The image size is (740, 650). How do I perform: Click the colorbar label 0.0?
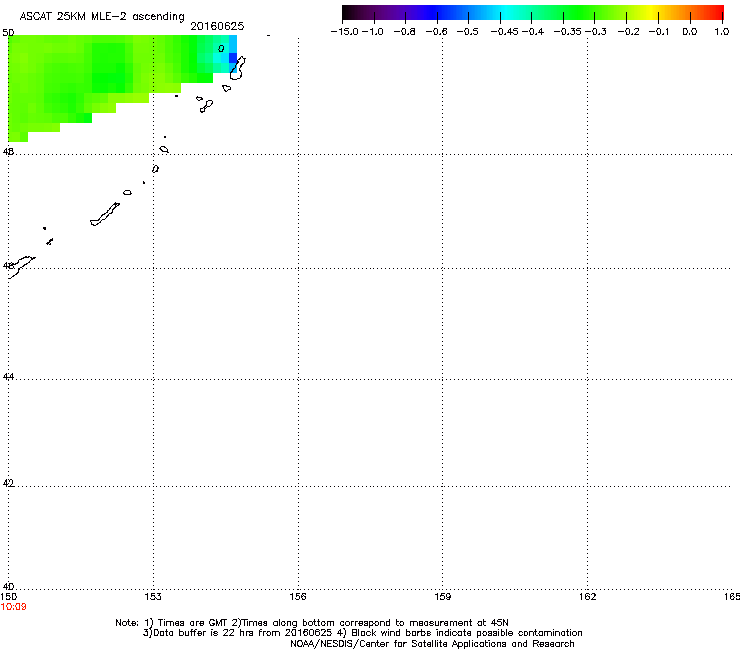(x=690, y=32)
